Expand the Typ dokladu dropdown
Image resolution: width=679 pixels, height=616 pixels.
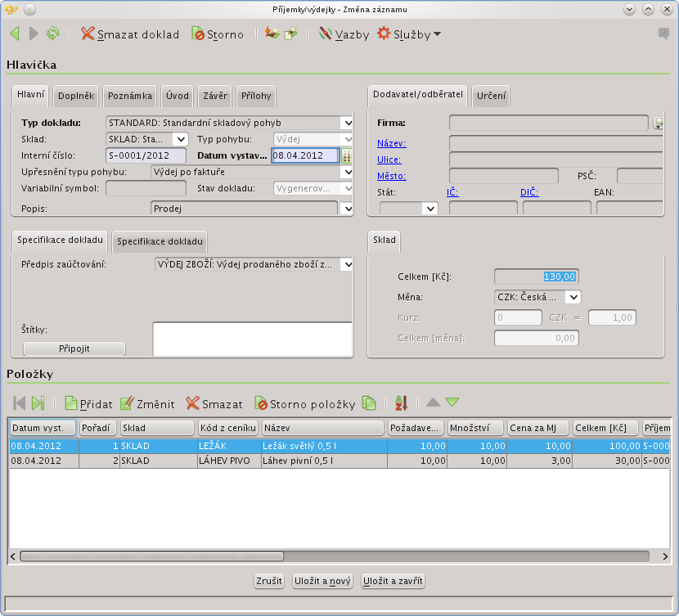[347, 124]
